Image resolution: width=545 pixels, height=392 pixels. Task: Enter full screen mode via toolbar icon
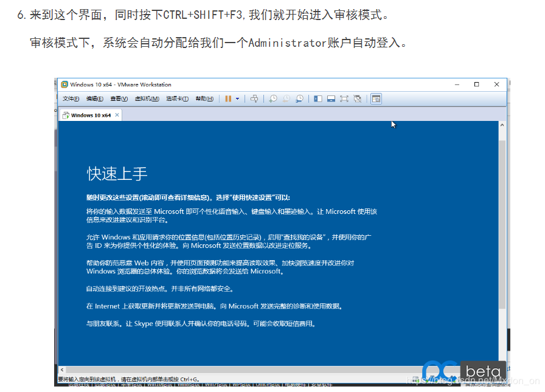pos(344,98)
